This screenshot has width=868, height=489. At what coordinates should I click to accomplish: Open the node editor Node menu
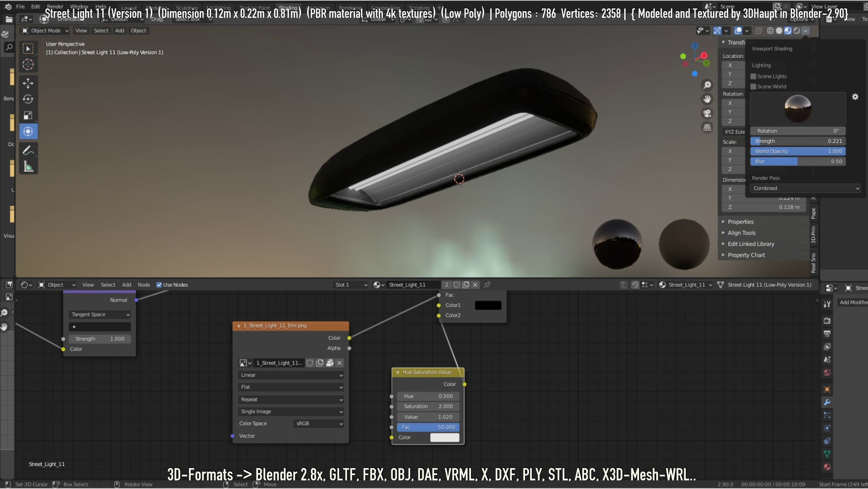click(144, 285)
